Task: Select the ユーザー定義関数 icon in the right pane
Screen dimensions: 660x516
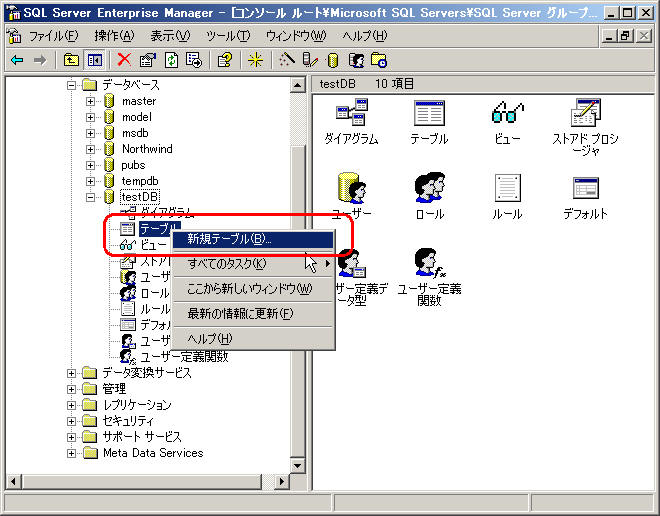Action: [x=429, y=265]
